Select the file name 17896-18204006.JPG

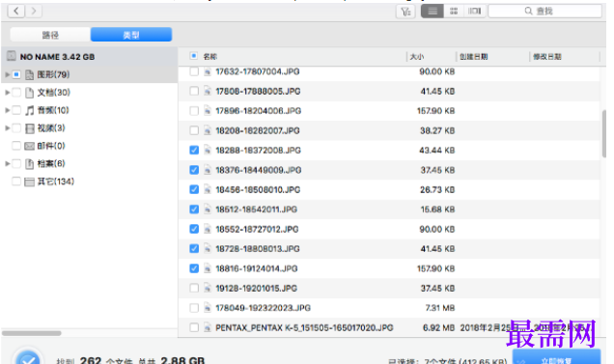[258, 111]
